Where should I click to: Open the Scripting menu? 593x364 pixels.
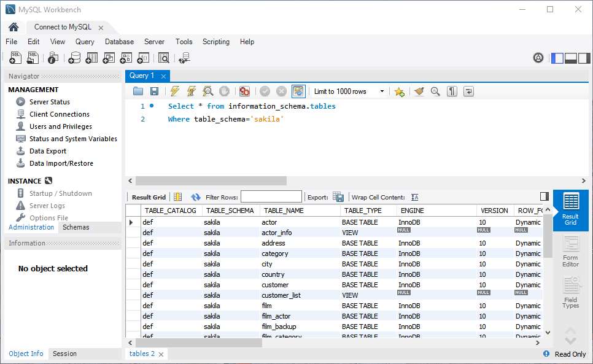[x=216, y=42]
